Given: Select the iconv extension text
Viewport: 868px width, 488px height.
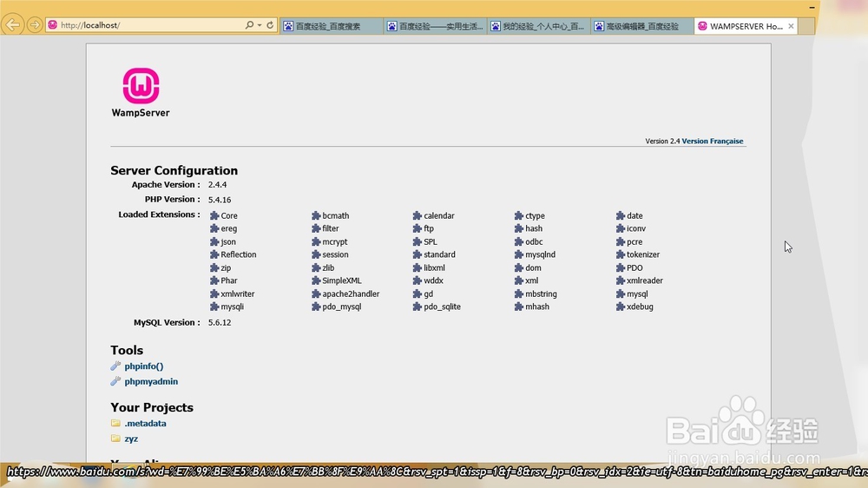Looking at the screenshot, I should 636,228.
